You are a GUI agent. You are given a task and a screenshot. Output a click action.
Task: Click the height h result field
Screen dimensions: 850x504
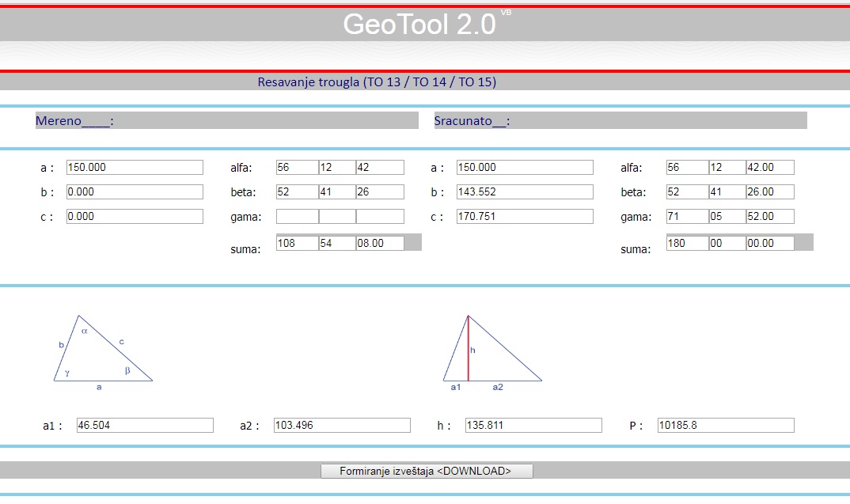click(533, 426)
